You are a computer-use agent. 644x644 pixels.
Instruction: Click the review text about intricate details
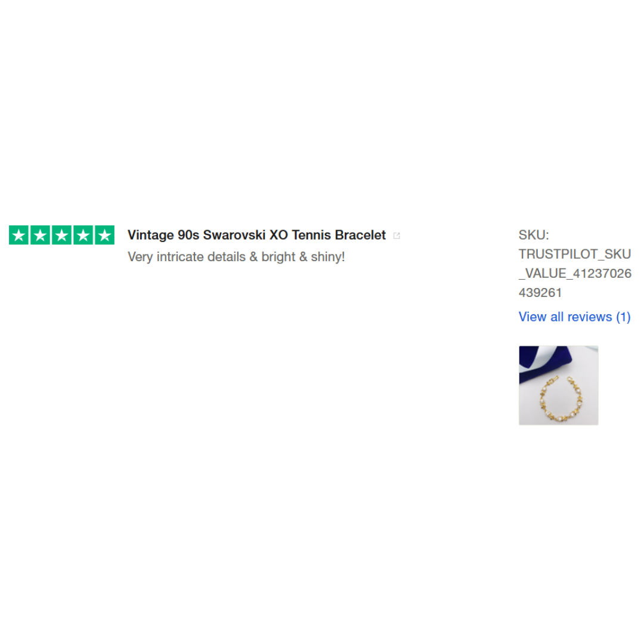point(236,256)
